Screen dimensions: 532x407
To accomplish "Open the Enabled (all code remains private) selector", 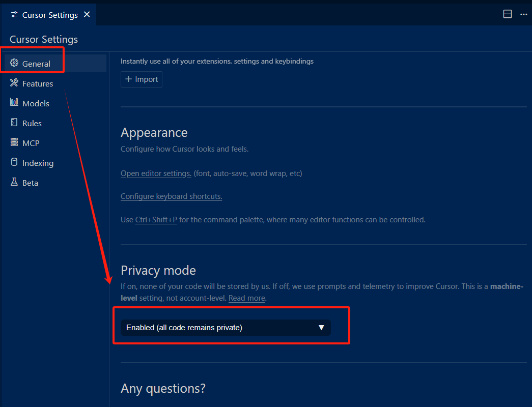I will (226, 328).
